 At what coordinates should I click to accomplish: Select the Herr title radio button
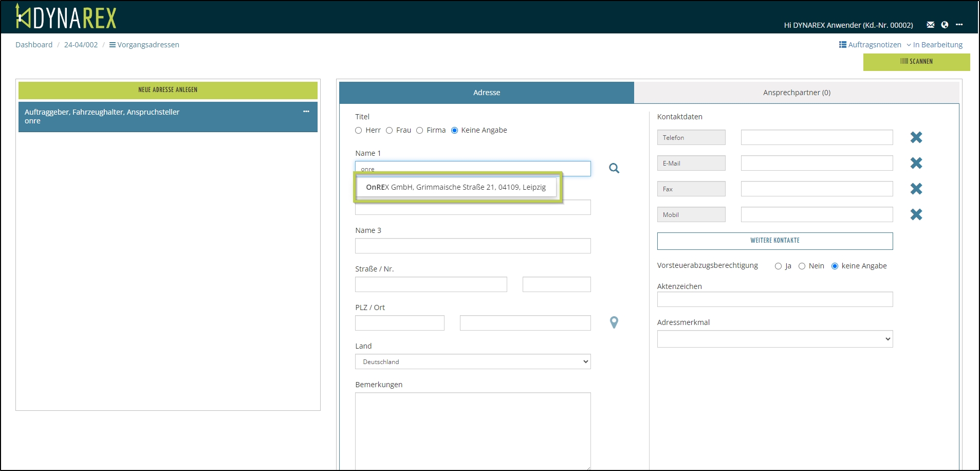(359, 131)
